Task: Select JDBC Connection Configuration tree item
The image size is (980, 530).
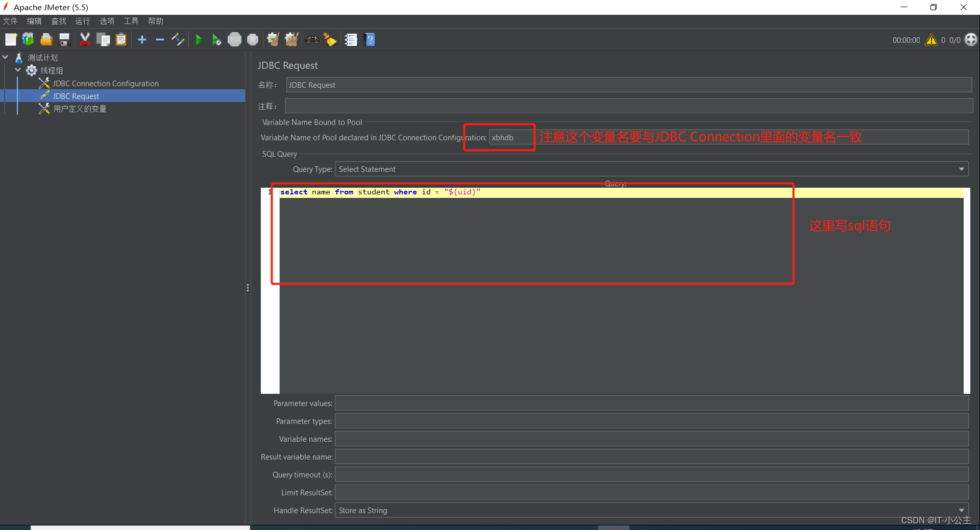Action: tap(106, 84)
